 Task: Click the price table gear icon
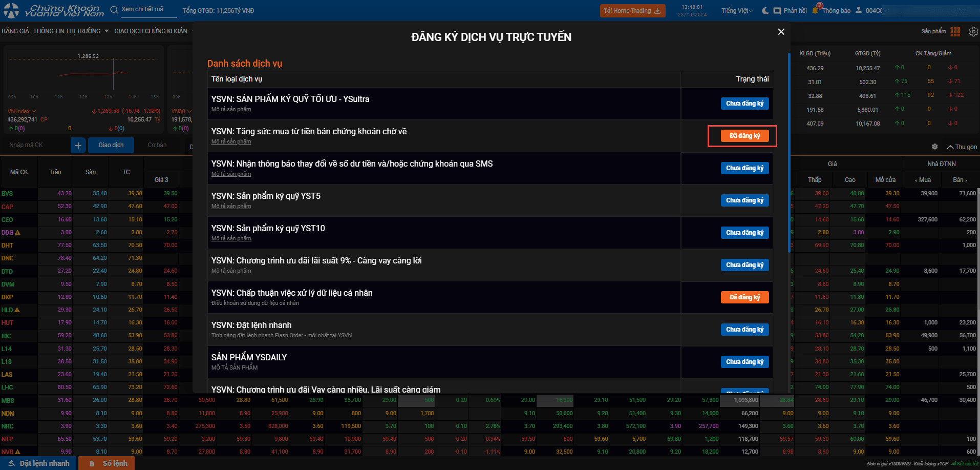pyautogui.click(x=934, y=147)
